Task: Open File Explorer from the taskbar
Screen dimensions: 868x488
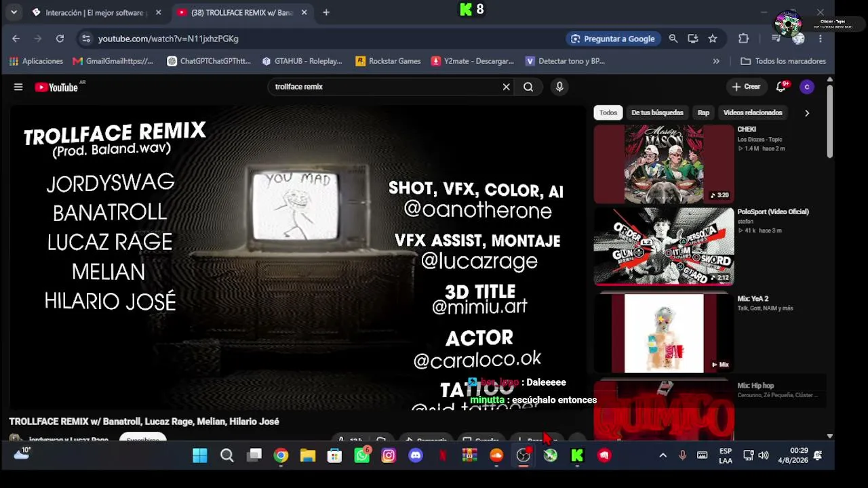Action: (x=308, y=455)
